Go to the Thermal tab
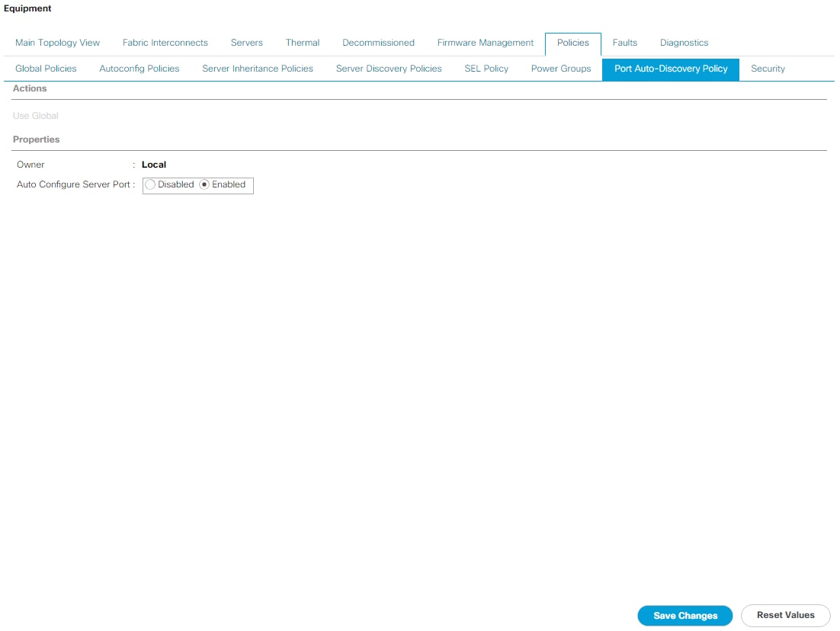The image size is (840, 631). (x=302, y=43)
